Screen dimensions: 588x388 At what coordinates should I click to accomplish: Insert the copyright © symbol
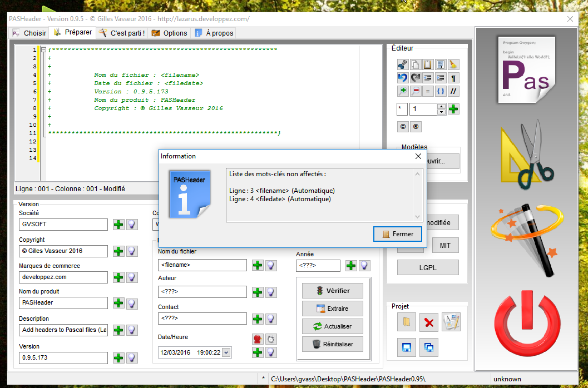pyautogui.click(x=403, y=127)
